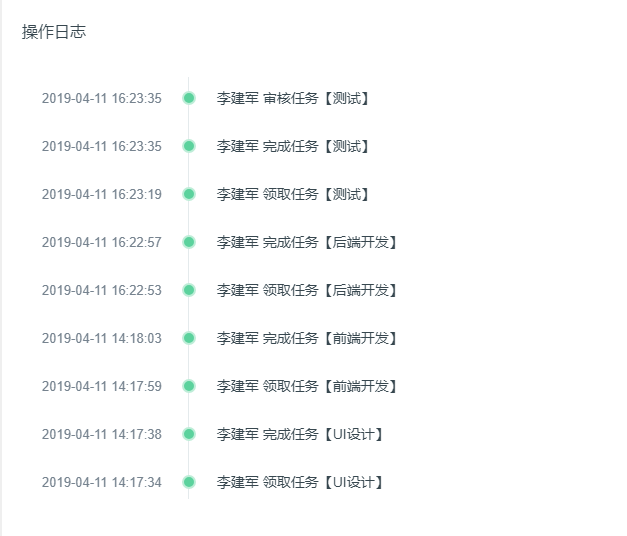Screen dimensions: 627x536
Task: Click timestamp 2019-04-11 14:17:38
Action: 102,434
